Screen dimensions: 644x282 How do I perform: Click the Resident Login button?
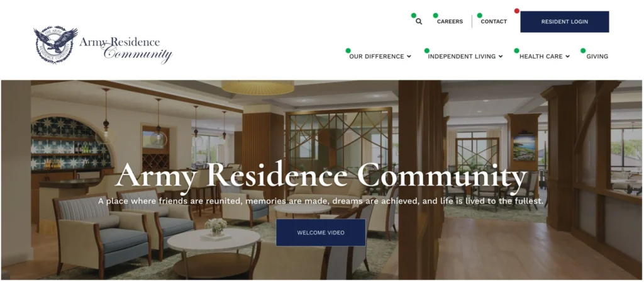[564, 22]
